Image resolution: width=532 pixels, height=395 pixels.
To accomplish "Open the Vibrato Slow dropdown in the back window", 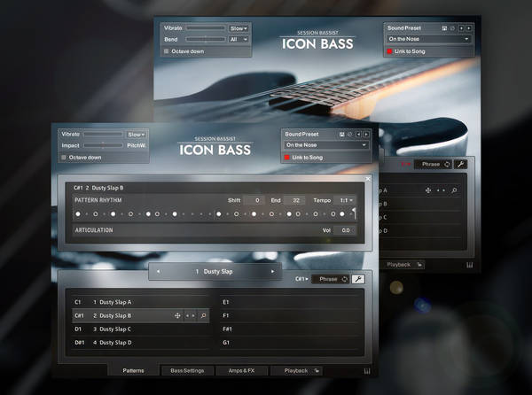I will (239, 28).
